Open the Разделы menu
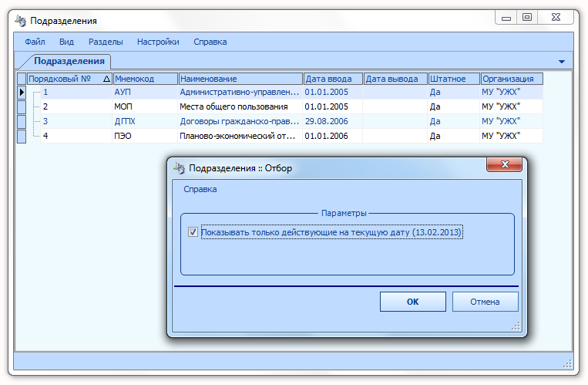Screen dimensions: 588x385 (x=106, y=42)
